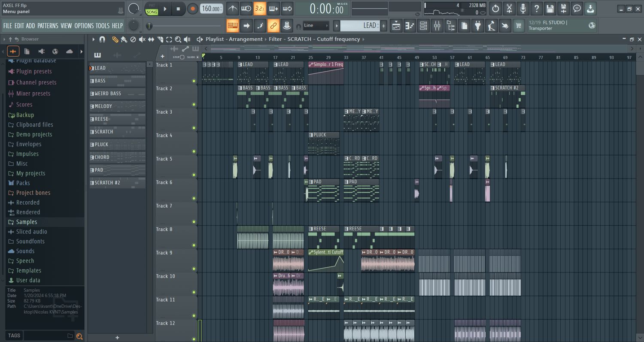Click the song position slider

pos(185,26)
